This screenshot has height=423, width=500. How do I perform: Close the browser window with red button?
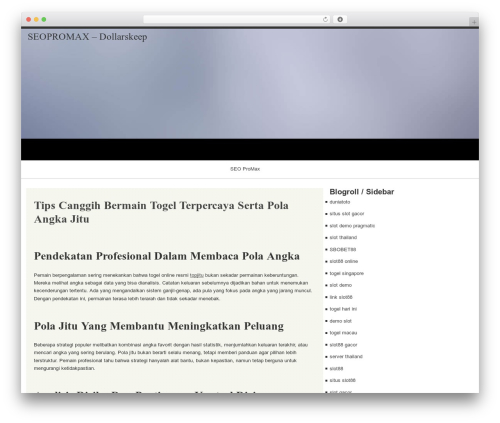coord(29,19)
